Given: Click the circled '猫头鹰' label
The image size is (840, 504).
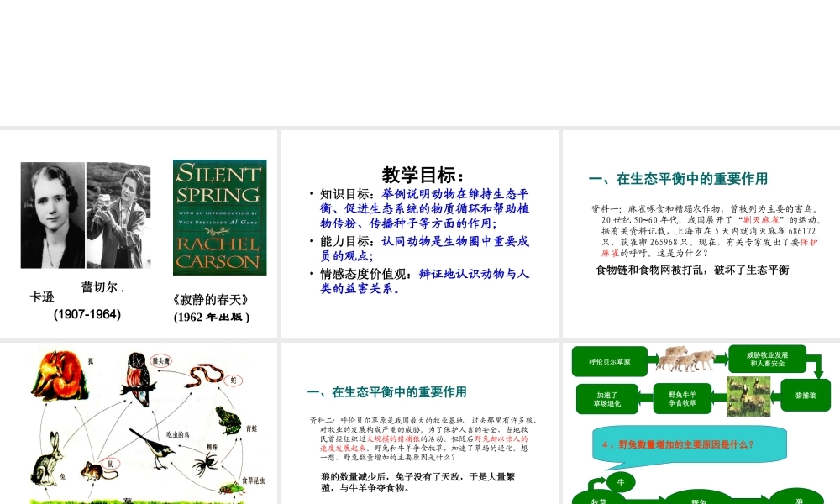Looking at the screenshot, I should coord(160,361).
